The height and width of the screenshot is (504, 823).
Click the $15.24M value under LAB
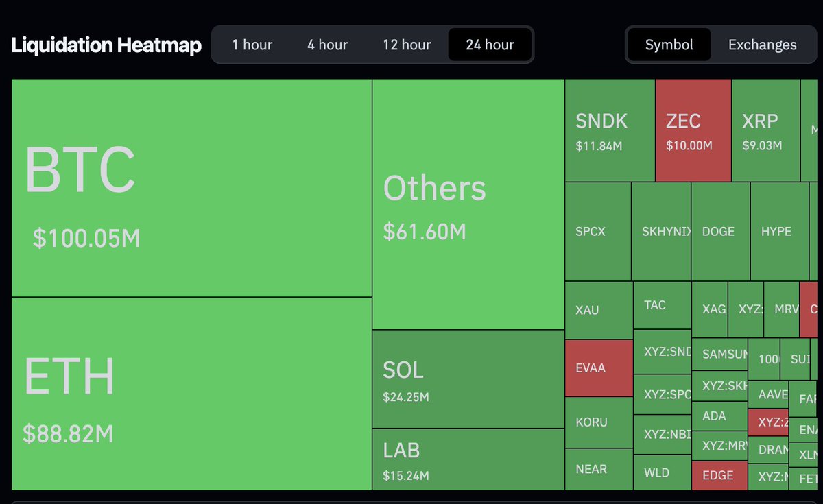pos(406,476)
